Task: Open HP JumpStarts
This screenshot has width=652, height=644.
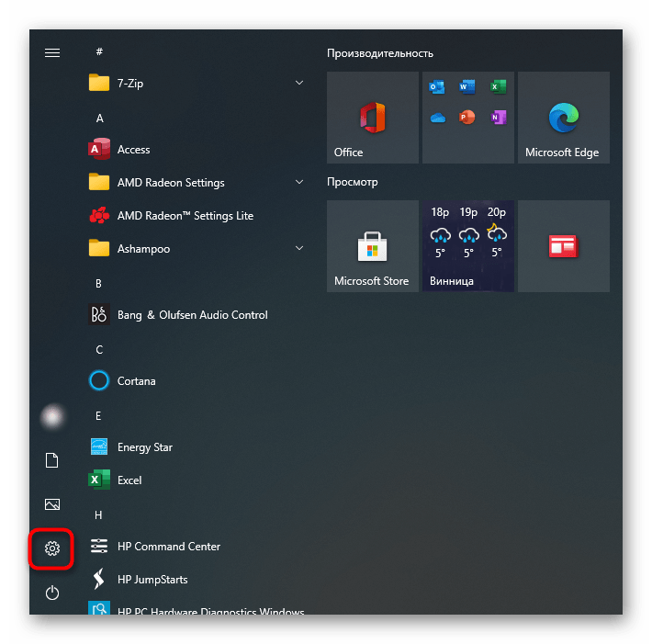Action: [196, 579]
